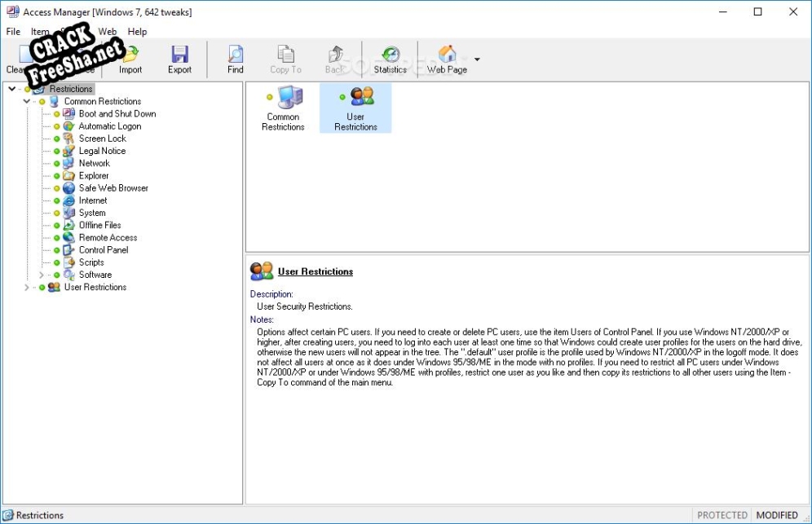Screen dimensions: 812x524
Task: Expand the Software tree node
Action: click(42, 275)
